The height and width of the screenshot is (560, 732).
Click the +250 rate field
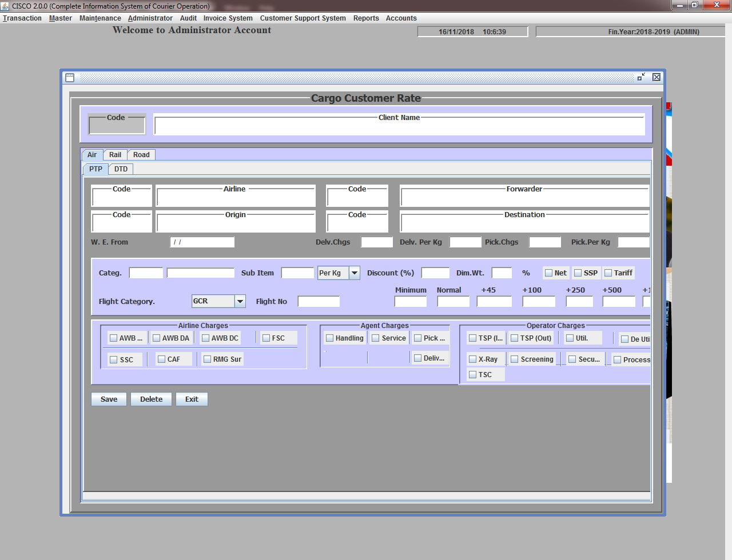coord(579,302)
